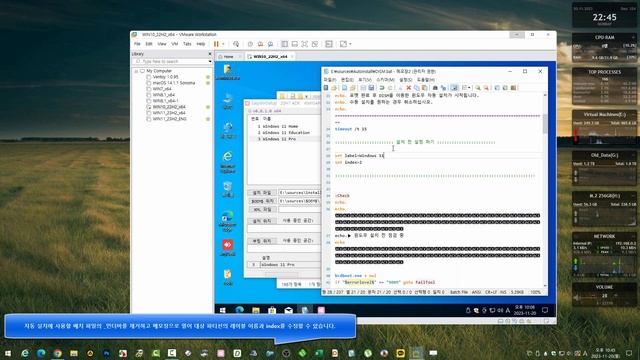Click Notepad2 find binoculars icon
The width and height of the screenshot is (640, 360).
tap(435, 88)
